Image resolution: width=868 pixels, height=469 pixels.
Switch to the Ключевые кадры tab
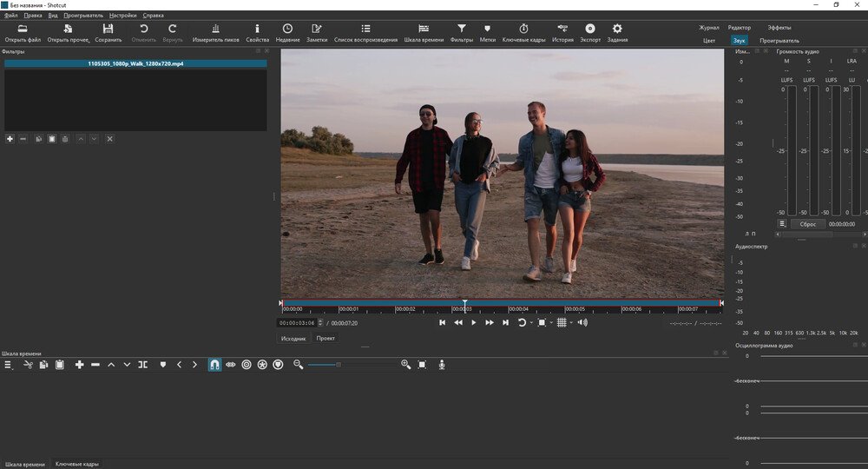pyautogui.click(x=76, y=464)
